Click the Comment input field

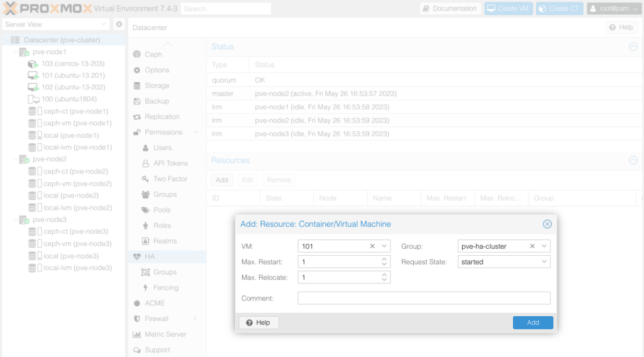click(x=424, y=299)
